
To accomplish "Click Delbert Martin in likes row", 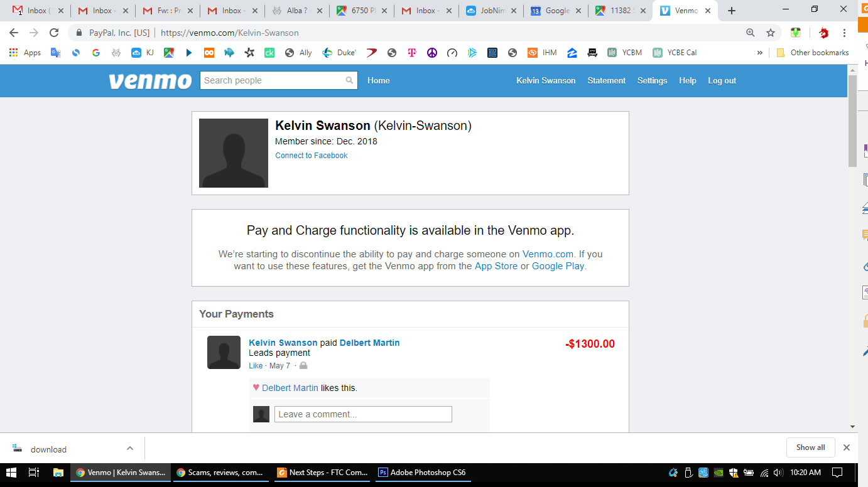I will point(290,388).
